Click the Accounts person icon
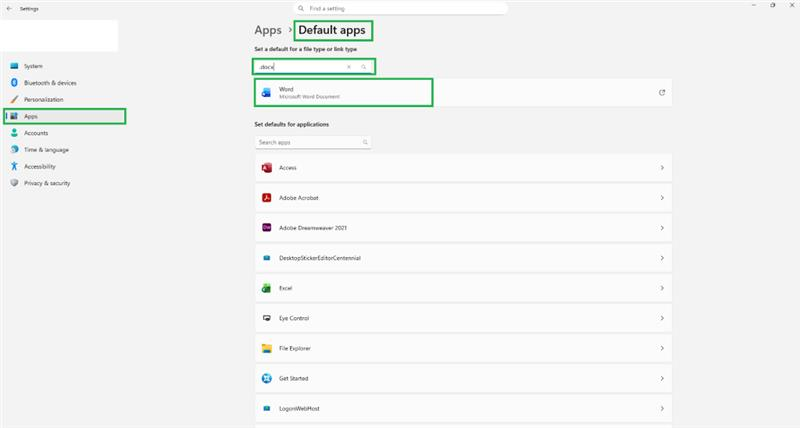The image size is (800, 428). 14,133
